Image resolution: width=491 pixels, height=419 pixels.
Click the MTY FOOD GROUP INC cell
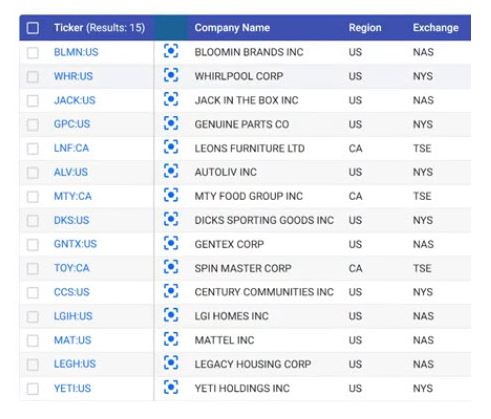[249, 196]
